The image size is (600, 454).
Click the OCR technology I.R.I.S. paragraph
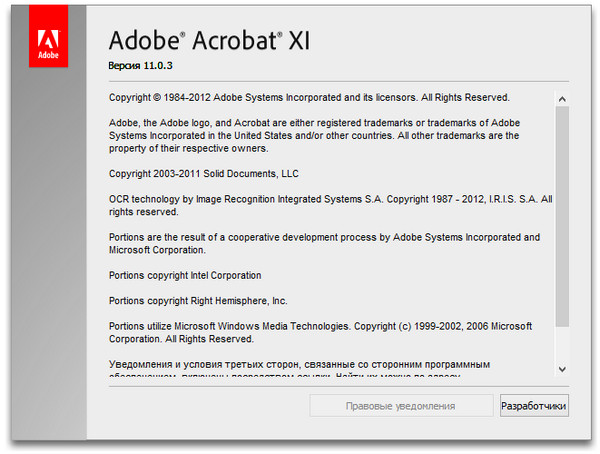click(329, 205)
